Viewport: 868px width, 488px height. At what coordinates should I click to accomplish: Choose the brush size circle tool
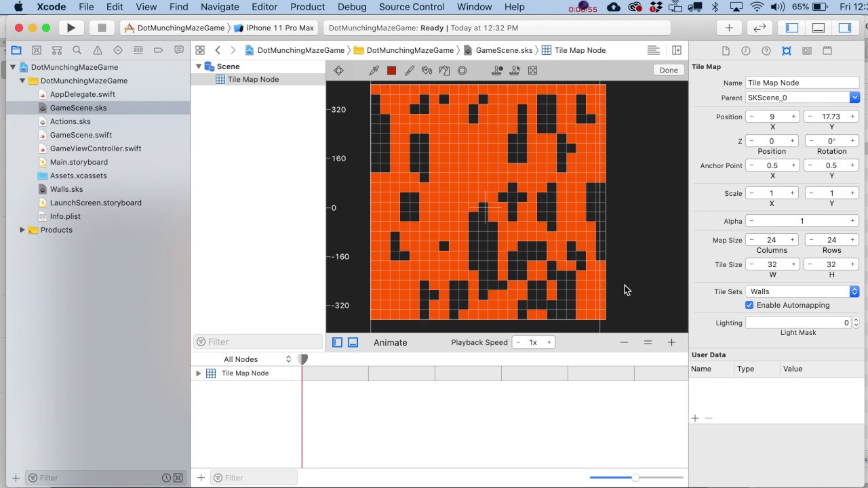[462, 70]
